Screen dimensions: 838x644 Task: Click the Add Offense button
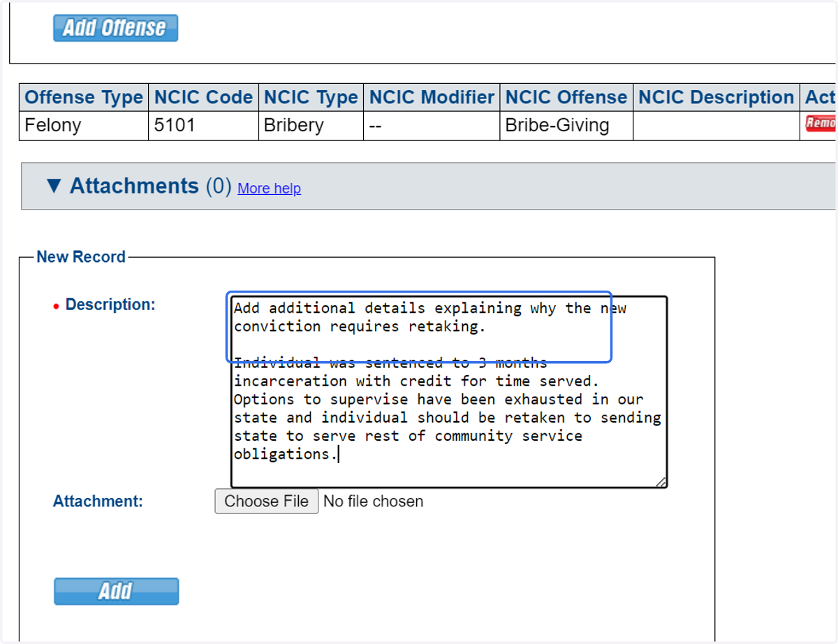[116, 28]
